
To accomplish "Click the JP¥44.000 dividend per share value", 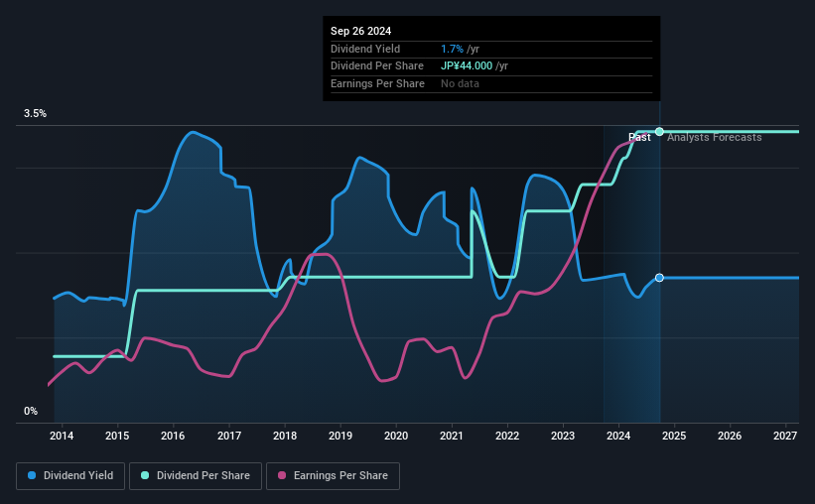I will (467, 66).
